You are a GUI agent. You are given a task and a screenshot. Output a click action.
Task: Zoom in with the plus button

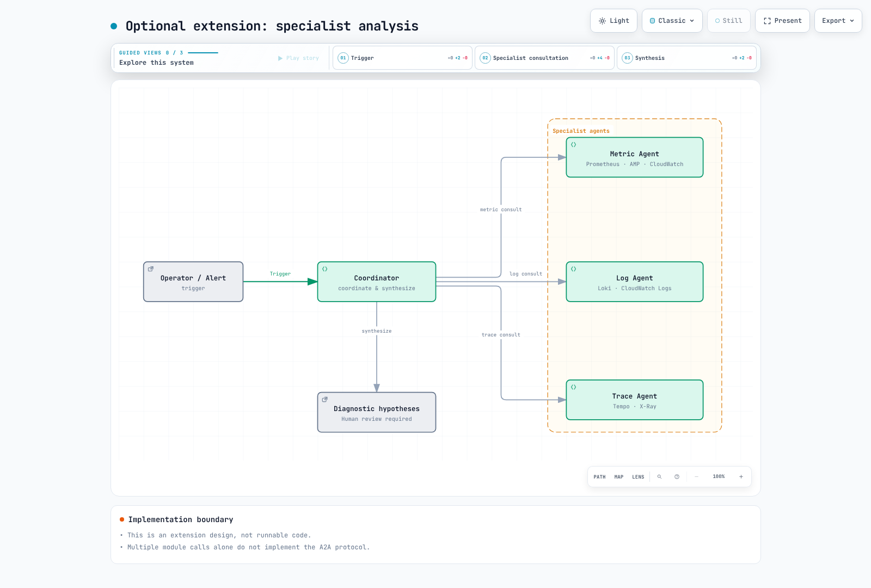point(741,477)
